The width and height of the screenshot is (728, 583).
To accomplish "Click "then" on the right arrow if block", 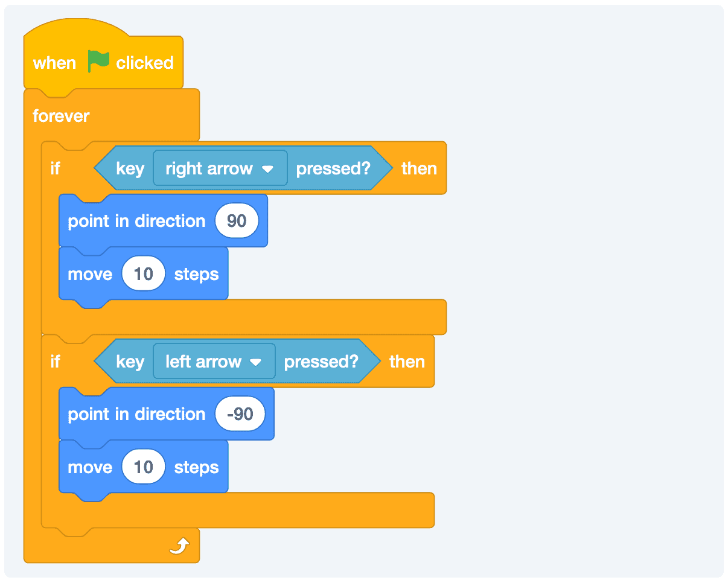I will coord(419,168).
